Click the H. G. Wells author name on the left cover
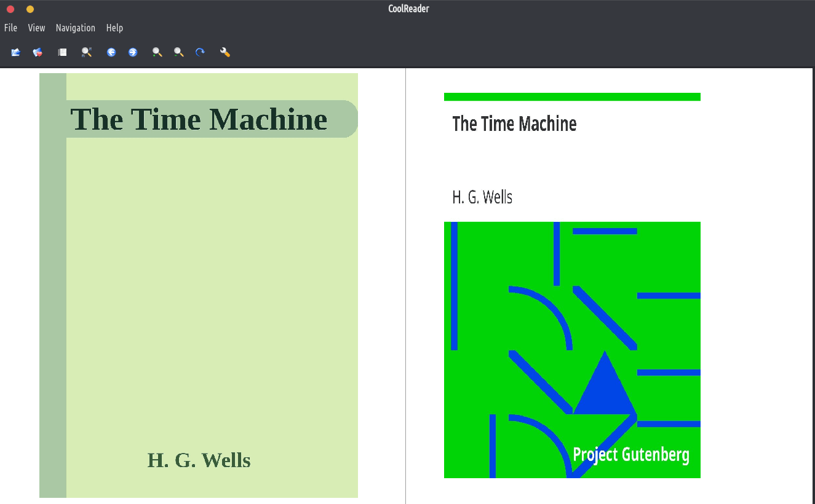Image resolution: width=815 pixels, height=504 pixels. point(199,460)
